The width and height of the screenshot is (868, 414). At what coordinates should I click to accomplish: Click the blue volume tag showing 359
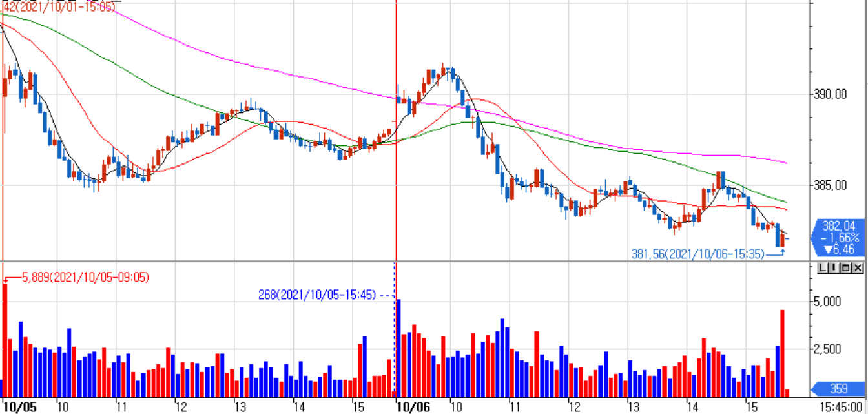click(x=840, y=389)
